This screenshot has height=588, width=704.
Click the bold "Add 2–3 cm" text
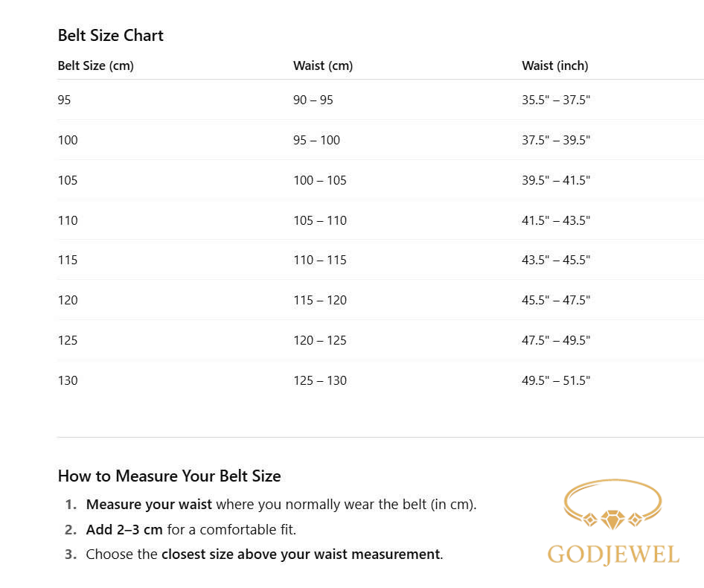click(x=124, y=529)
